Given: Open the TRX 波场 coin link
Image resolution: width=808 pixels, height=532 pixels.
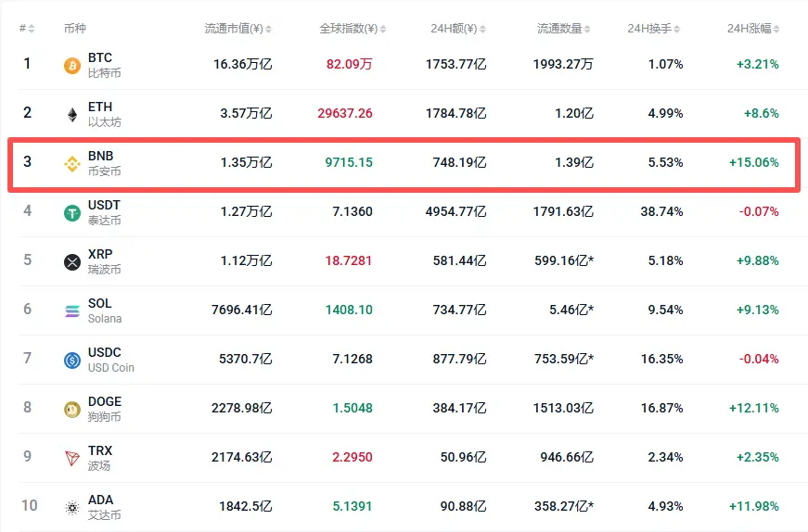Looking at the screenshot, I should click(x=100, y=458).
